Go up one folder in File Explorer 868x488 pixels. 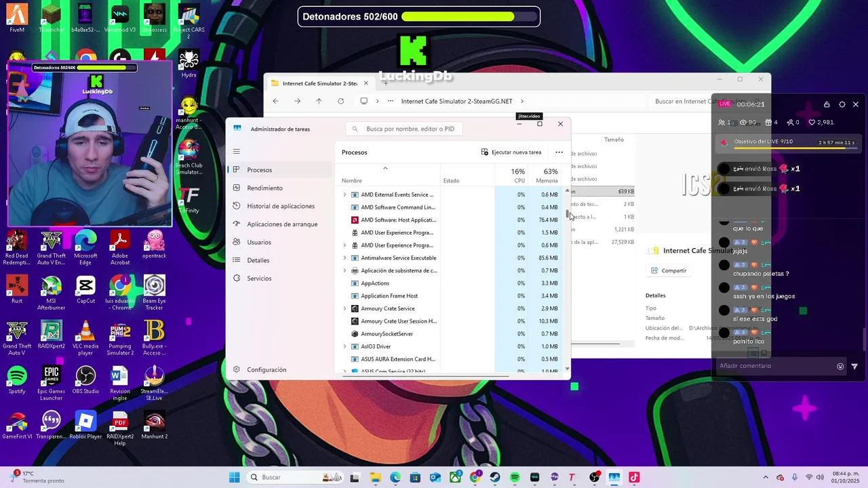[319, 101]
